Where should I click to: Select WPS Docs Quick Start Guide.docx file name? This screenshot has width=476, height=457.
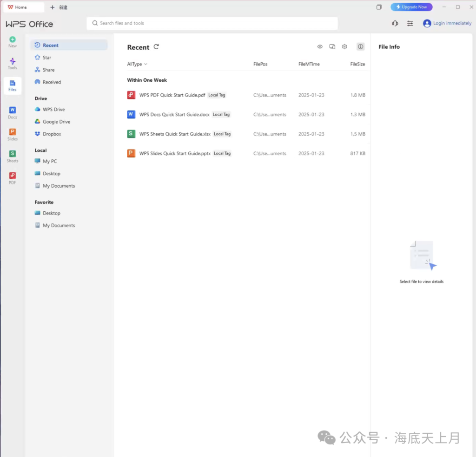pos(174,114)
